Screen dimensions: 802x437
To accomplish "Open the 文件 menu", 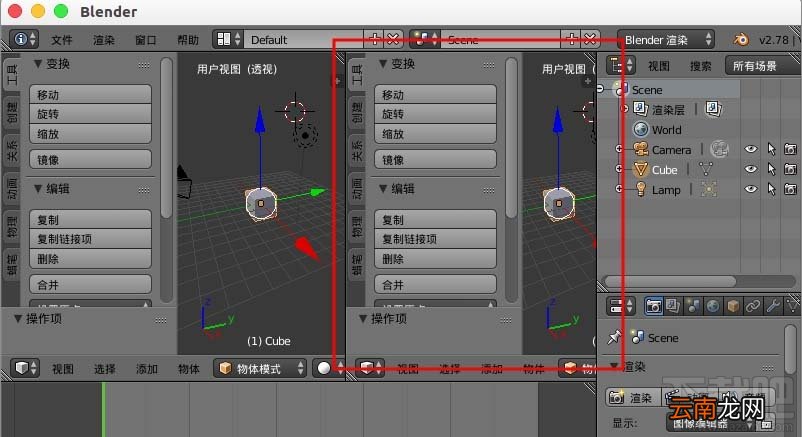I will [62, 40].
